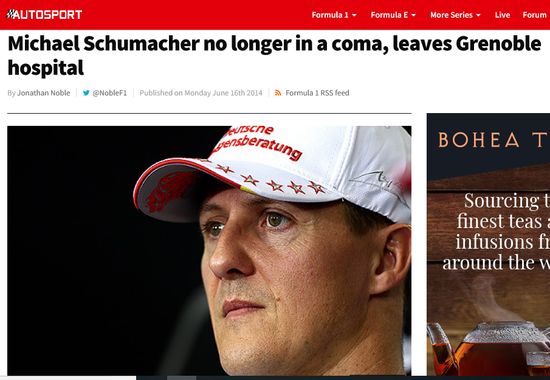
Task: Click the checkered flag in Autosport logo
Action: coord(11,14)
